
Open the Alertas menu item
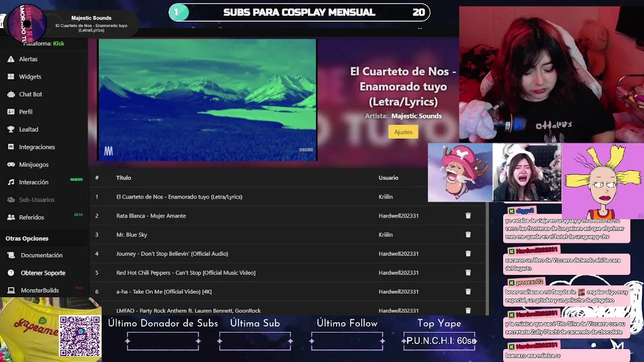point(28,59)
